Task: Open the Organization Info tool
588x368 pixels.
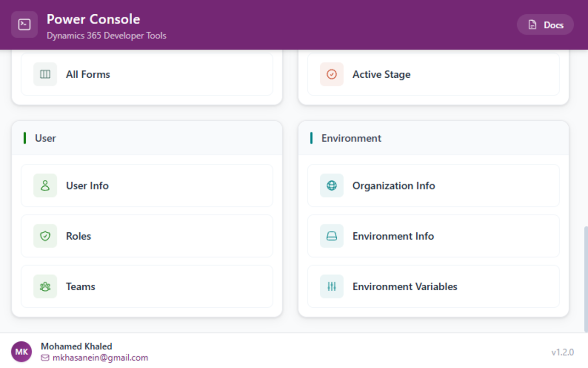Action: pos(434,185)
